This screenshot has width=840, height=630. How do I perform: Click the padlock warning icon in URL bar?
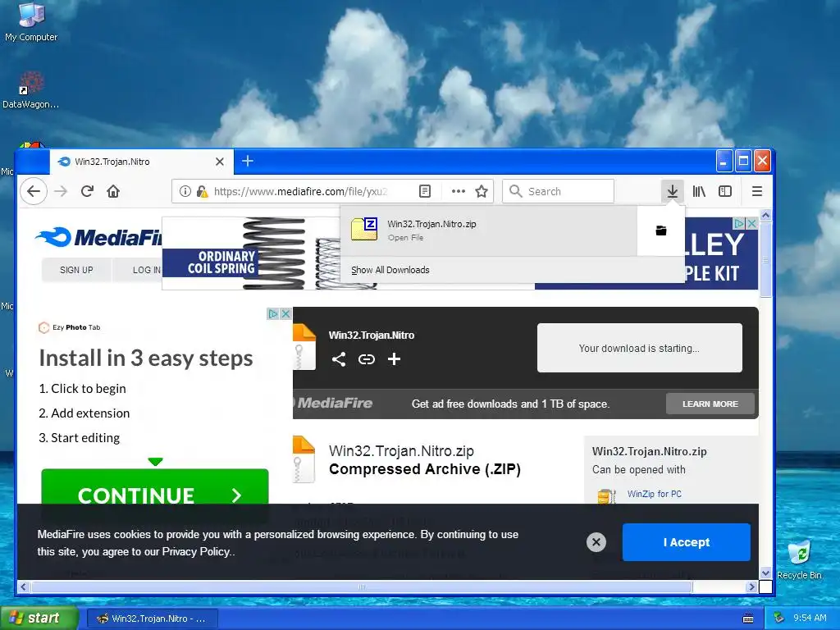[202, 191]
